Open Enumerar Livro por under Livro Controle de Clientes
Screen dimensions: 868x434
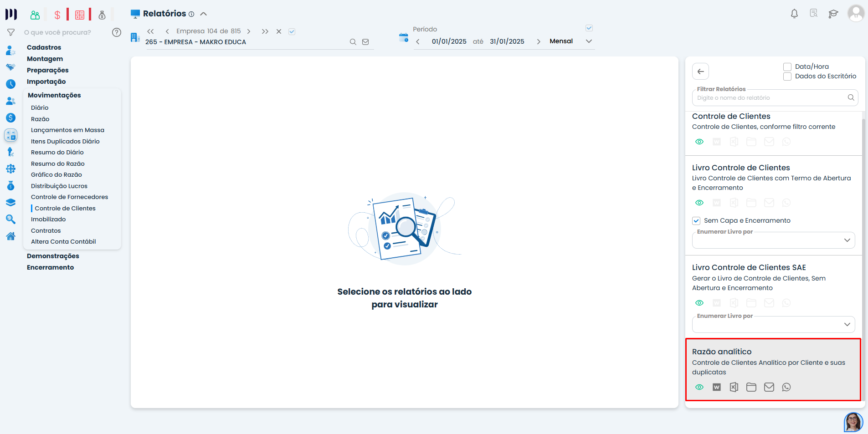773,240
